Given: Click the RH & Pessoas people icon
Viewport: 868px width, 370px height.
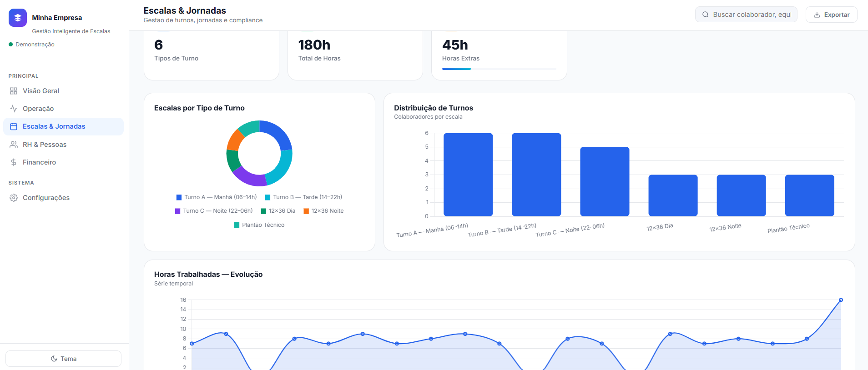Looking at the screenshot, I should (14, 145).
